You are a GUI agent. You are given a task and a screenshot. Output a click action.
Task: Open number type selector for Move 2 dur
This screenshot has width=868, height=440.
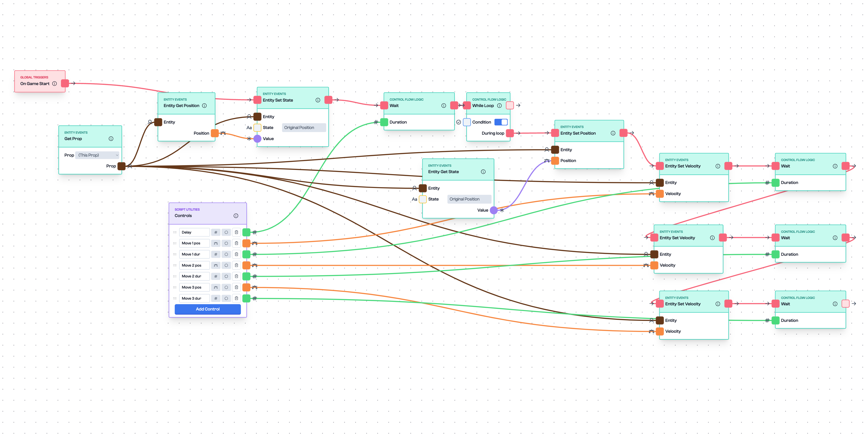click(x=216, y=276)
